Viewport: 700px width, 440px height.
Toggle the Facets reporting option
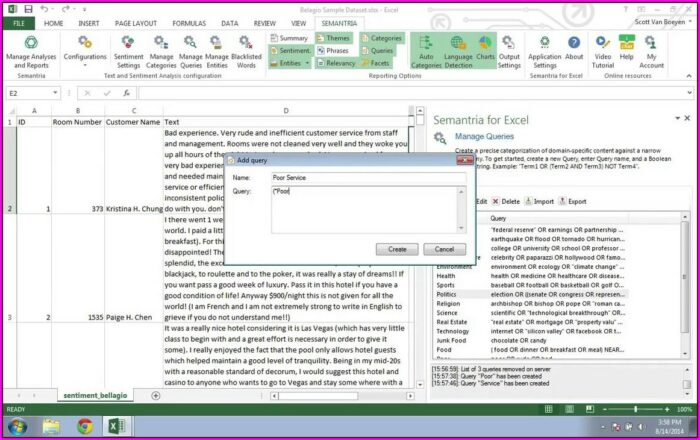click(x=376, y=63)
